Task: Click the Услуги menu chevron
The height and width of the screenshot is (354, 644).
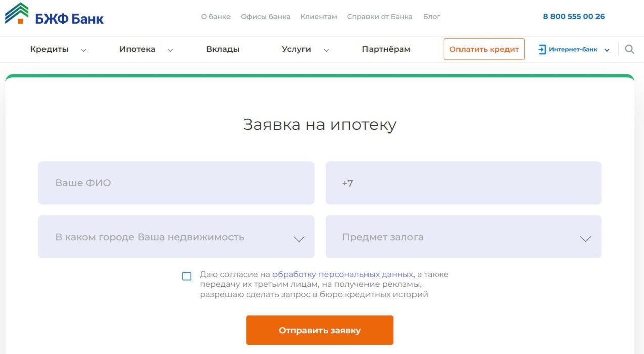Action: (x=327, y=50)
